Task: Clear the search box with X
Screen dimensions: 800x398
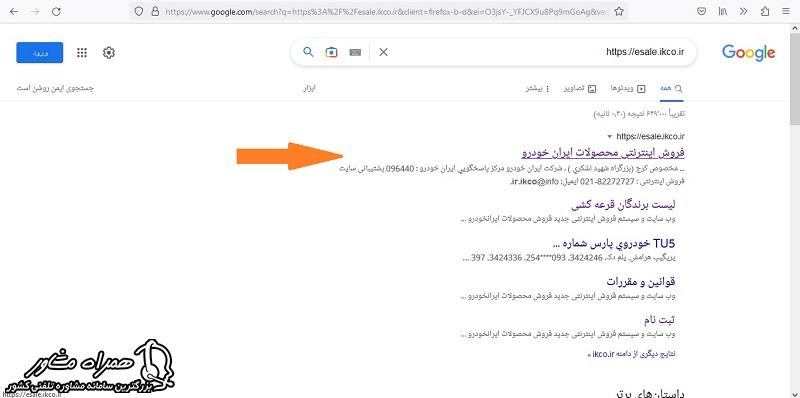Action: 384,52
